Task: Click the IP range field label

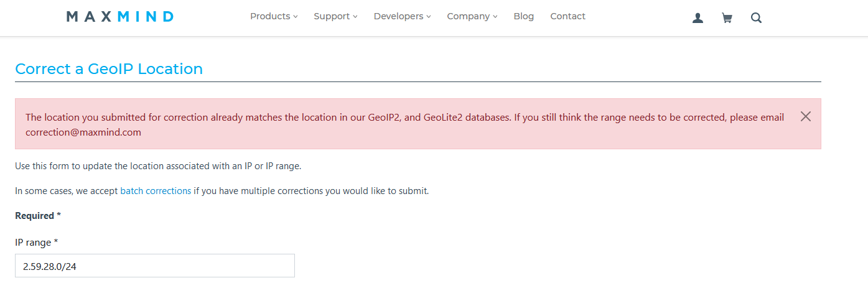Action: tap(36, 242)
